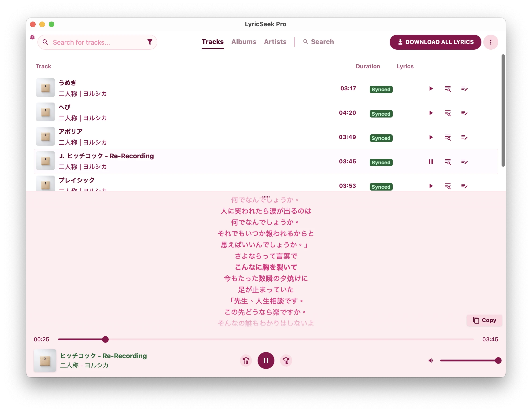This screenshot has width=532, height=412.
Task: Open the Search tab
Action: 319,42
